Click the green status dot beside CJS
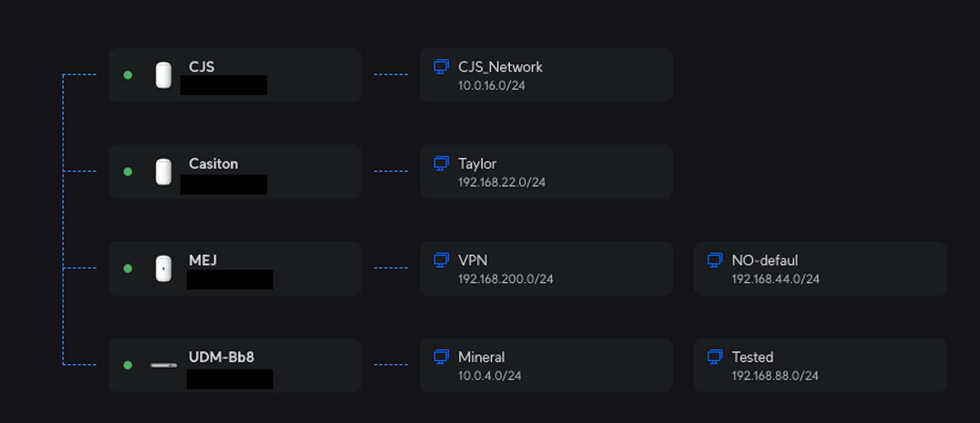Image resolution: width=980 pixels, height=423 pixels. [128, 75]
